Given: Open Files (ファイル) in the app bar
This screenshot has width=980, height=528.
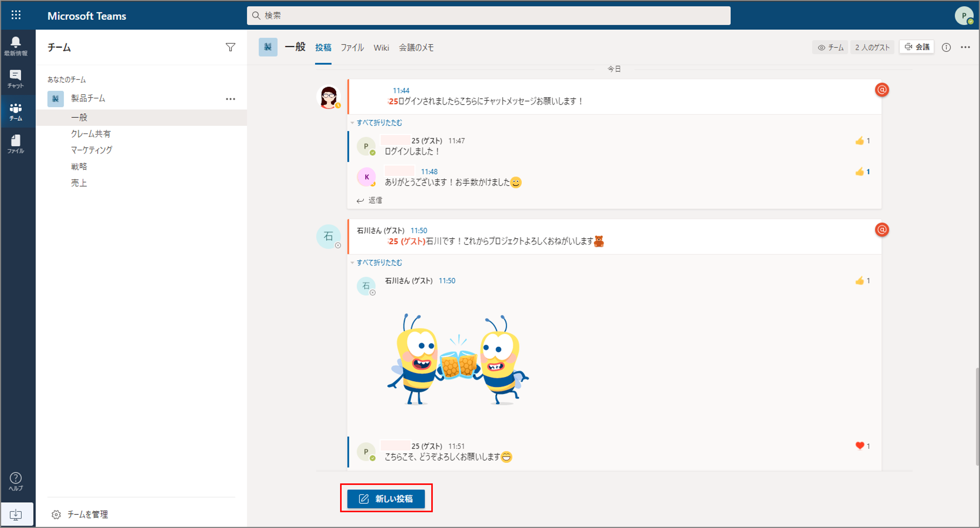Looking at the screenshot, I should [x=16, y=144].
